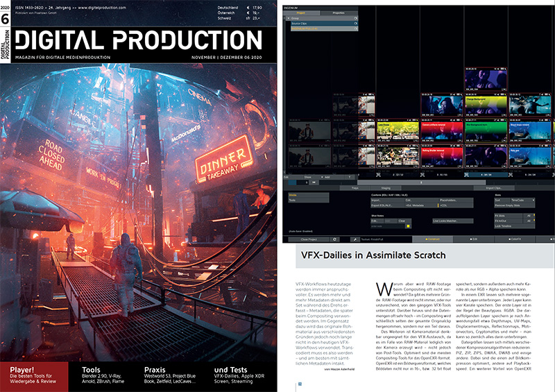Collapse the Group tree row
Screen dimensions: 555x392
(x=288, y=18)
